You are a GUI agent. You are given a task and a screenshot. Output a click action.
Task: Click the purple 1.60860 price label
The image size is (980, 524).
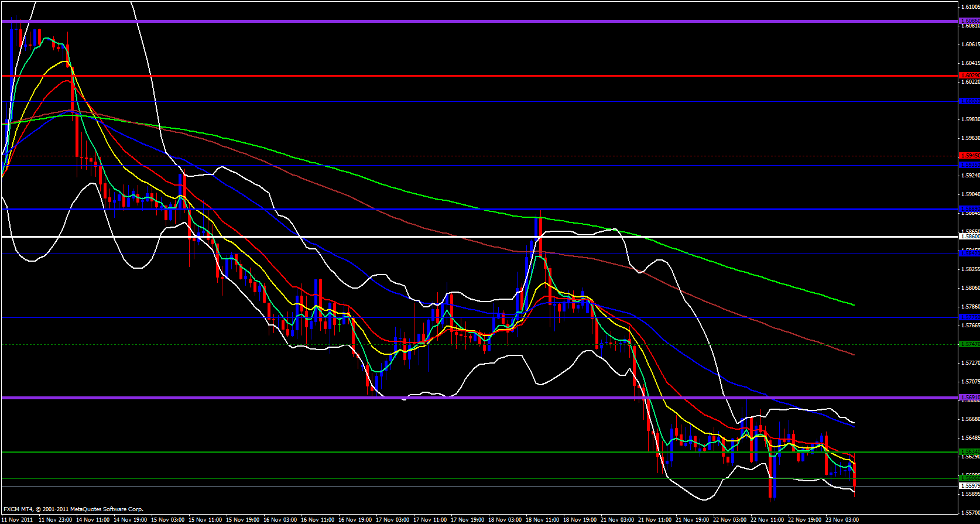click(969, 21)
